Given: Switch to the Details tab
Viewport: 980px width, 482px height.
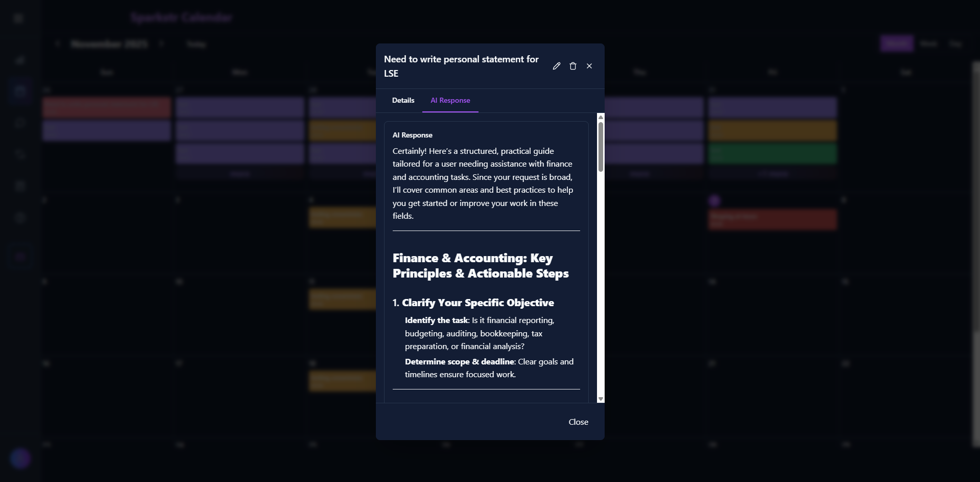Looking at the screenshot, I should (403, 100).
